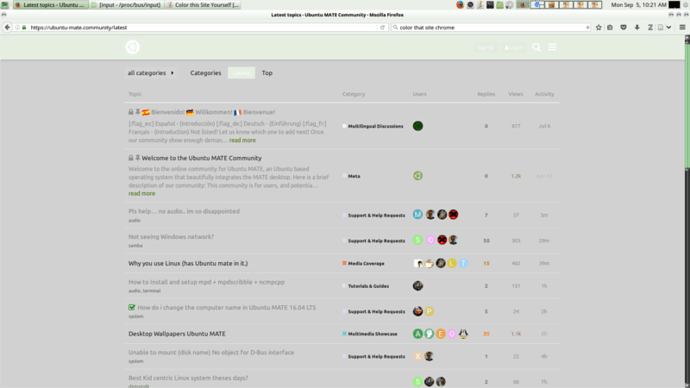Open the 'Desktop Wallpapers Ubuntu MATE' topic

(x=177, y=334)
